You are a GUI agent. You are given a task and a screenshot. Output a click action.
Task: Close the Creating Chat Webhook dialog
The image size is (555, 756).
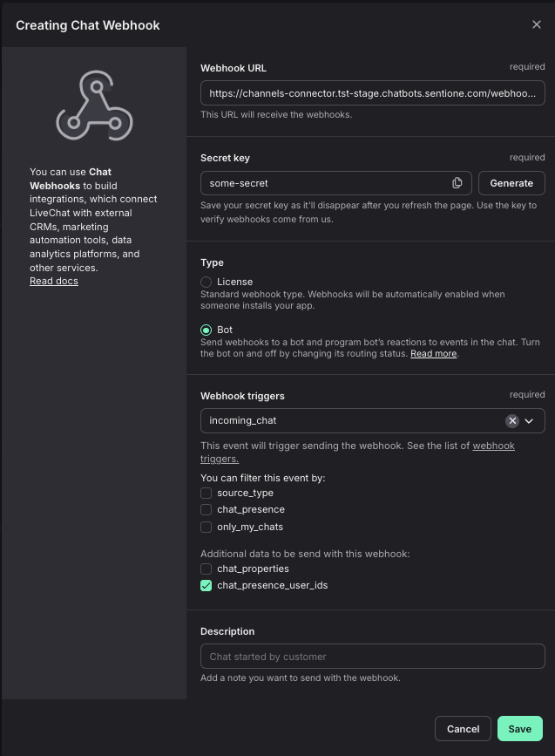coord(537,24)
